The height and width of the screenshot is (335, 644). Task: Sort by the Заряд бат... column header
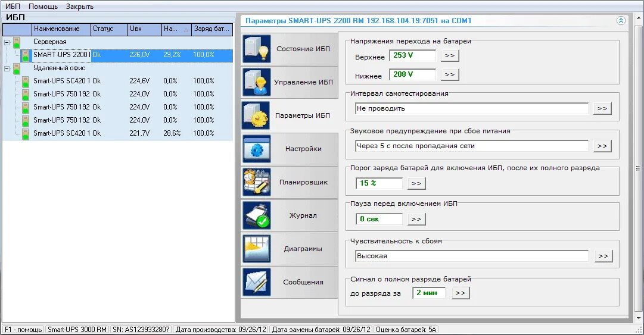pyautogui.click(x=212, y=29)
